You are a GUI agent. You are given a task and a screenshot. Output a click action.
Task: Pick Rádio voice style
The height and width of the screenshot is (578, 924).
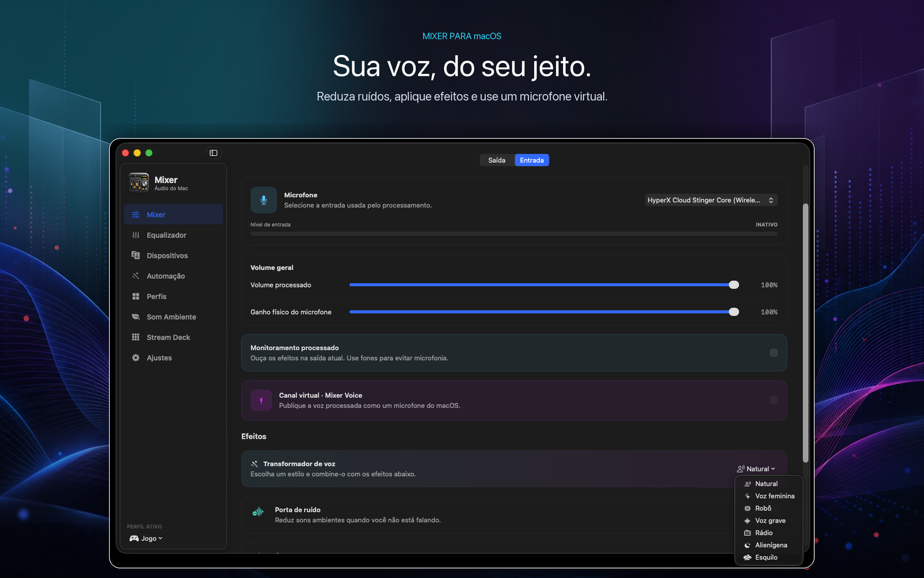point(769,533)
